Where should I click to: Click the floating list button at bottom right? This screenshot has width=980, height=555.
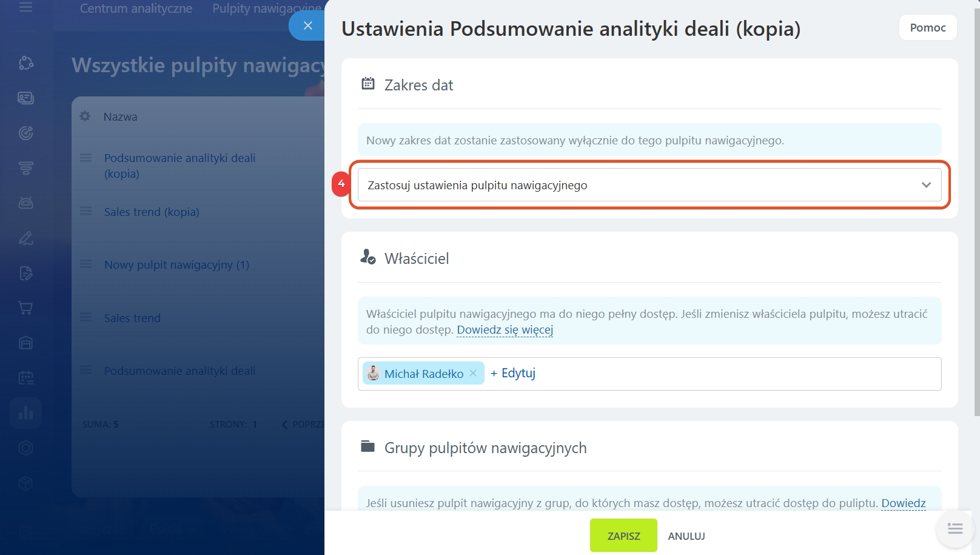[955, 529]
